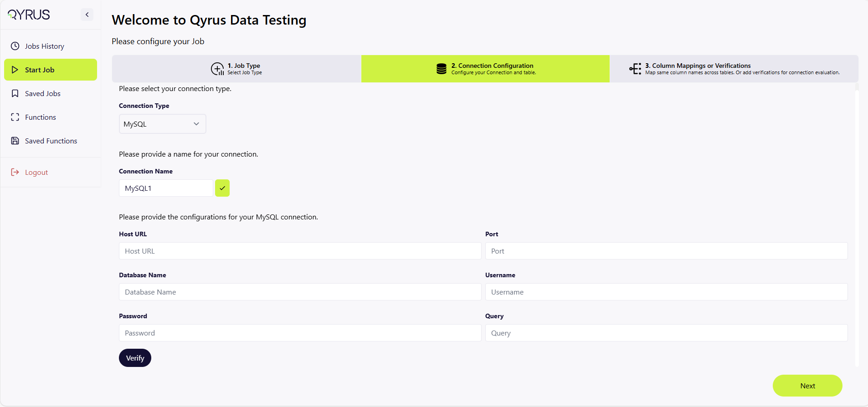868x407 pixels.
Task: Click the Qyrus logo
Action: click(x=29, y=15)
